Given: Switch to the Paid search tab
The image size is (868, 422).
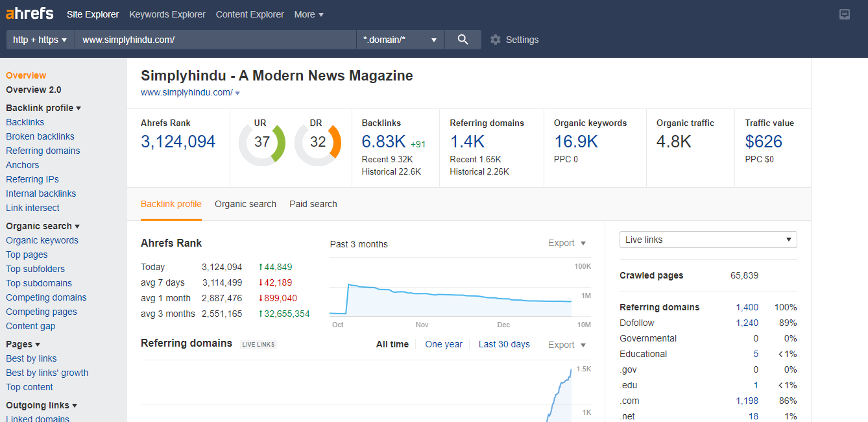Looking at the screenshot, I should [313, 204].
